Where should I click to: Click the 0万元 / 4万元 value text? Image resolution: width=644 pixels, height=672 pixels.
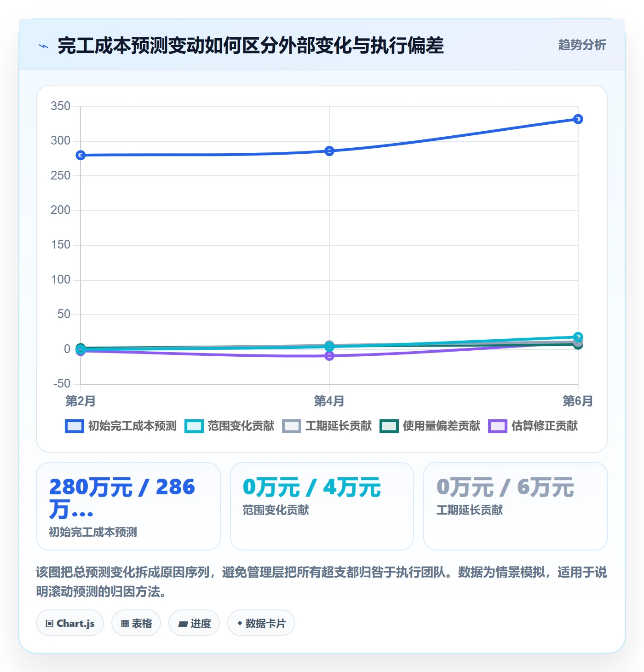click(312, 487)
